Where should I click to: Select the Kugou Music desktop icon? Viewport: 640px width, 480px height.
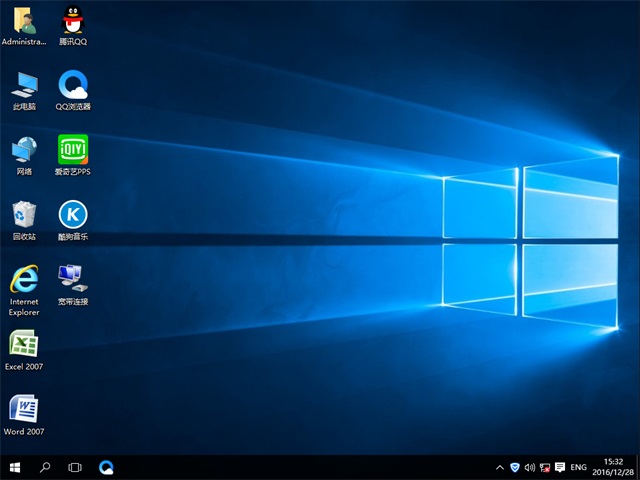pos(73,215)
